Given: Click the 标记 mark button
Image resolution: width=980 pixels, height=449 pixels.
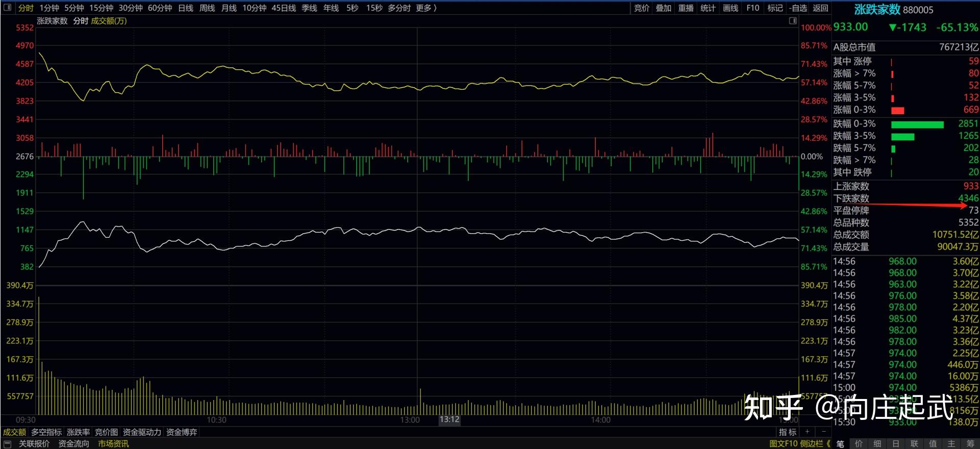Looking at the screenshot, I should [775, 8].
